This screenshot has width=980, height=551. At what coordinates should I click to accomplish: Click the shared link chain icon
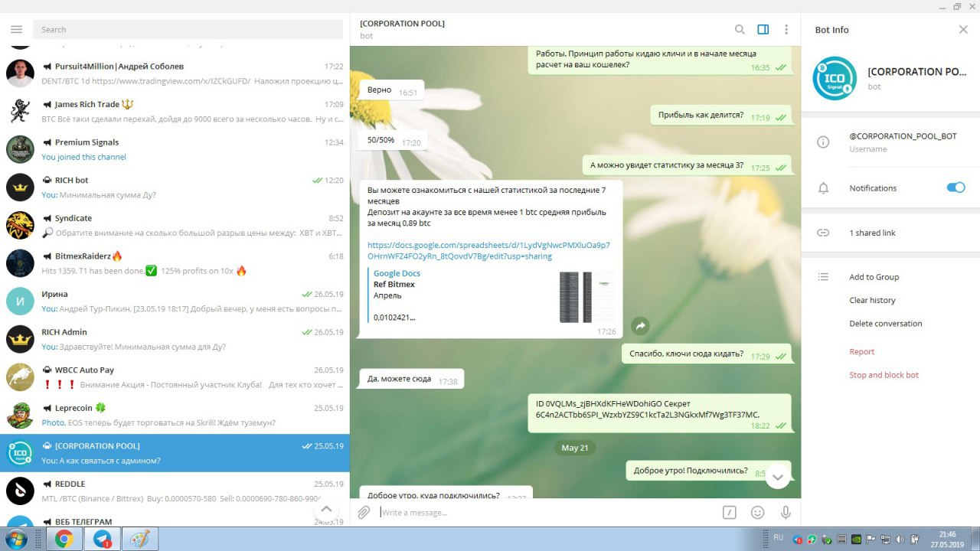tap(823, 233)
